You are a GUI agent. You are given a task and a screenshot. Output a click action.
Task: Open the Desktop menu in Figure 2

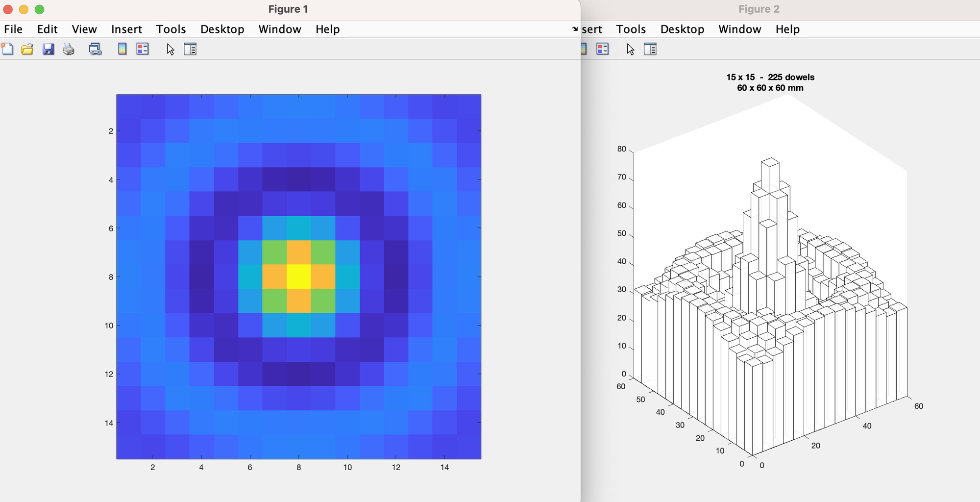[683, 29]
